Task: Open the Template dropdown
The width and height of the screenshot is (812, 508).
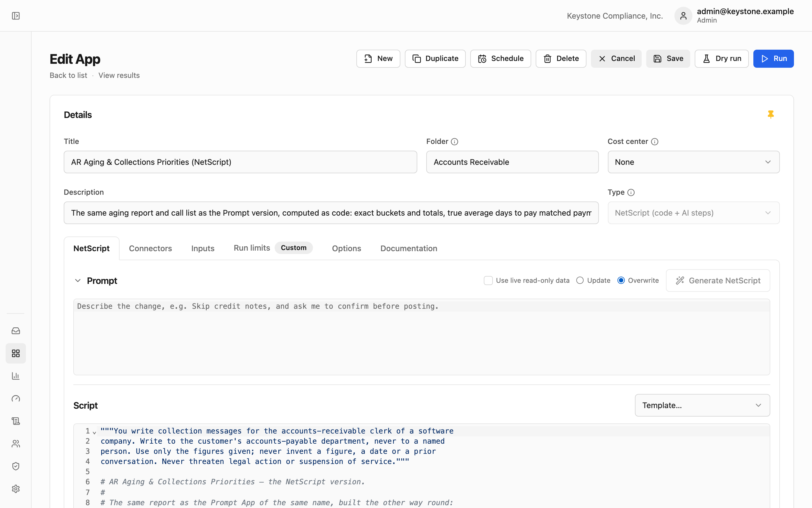Action: [702, 405]
